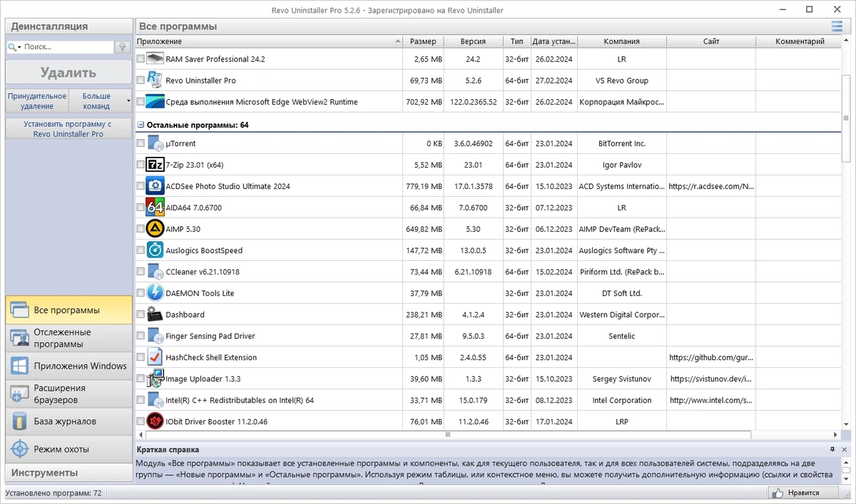
Task: Sort by Размер column header
Action: 423,41
